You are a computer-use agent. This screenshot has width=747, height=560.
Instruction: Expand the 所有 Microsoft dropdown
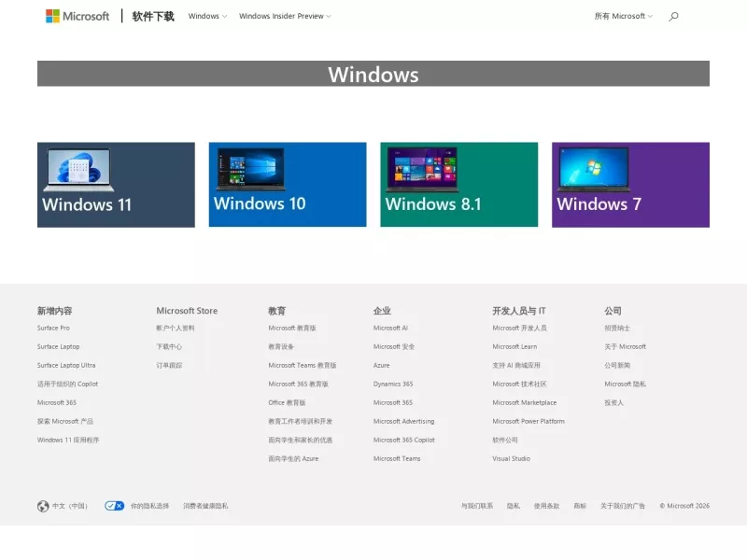(623, 16)
